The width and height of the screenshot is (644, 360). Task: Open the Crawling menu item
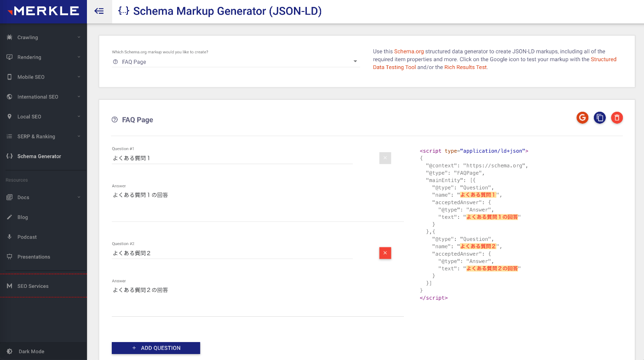coord(43,37)
